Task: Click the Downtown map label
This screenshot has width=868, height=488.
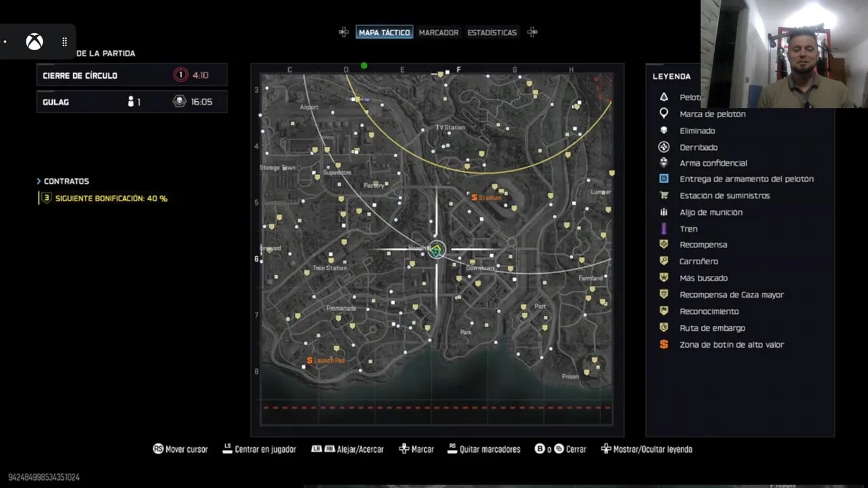Action: [x=480, y=268]
